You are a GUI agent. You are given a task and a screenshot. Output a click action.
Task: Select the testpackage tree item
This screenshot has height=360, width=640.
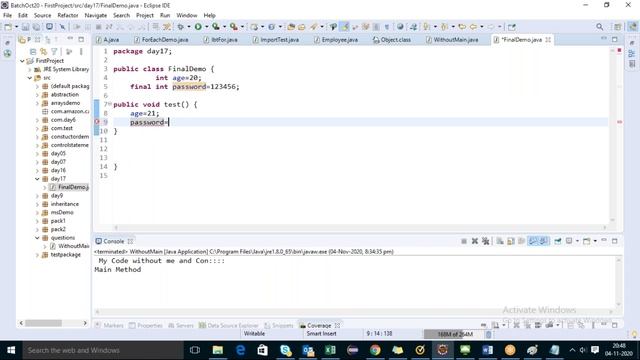click(x=65, y=255)
